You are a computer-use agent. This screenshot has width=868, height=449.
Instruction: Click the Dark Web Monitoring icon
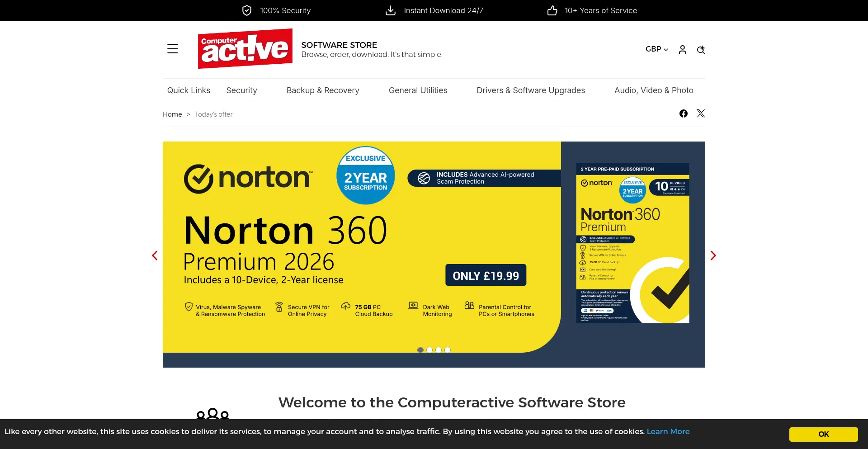coord(413,306)
